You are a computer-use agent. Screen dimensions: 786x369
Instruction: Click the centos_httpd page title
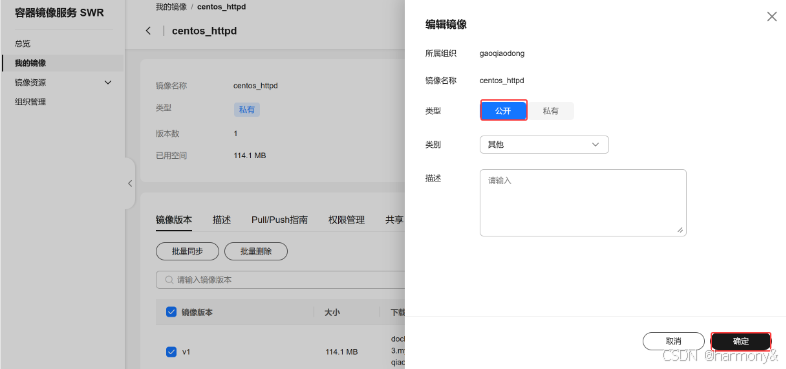204,31
